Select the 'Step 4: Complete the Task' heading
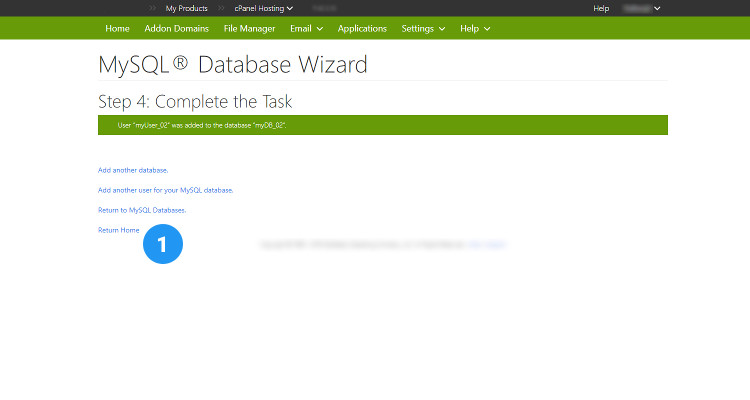 coord(195,102)
